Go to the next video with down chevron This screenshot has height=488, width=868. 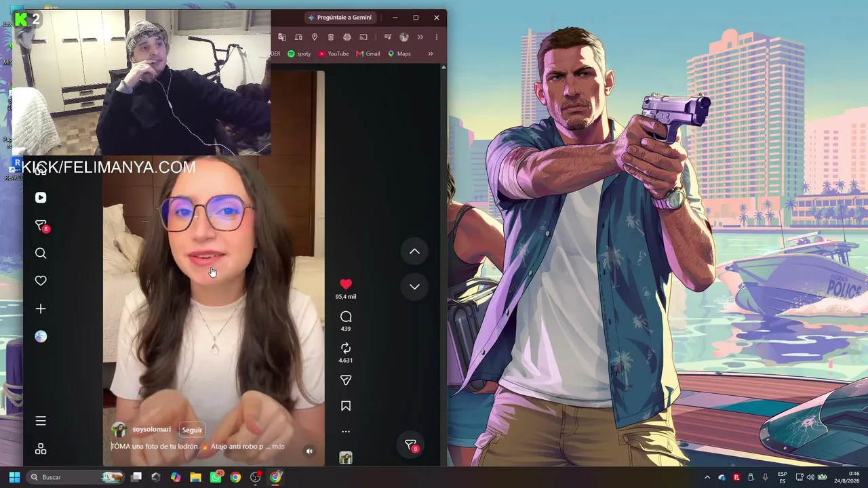(x=414, y=287)
